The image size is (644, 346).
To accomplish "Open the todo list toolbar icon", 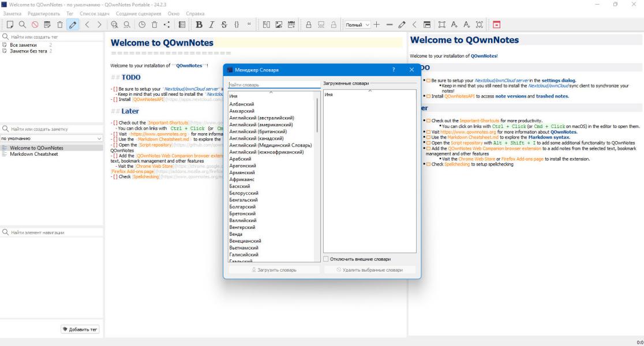I will 182,25.
